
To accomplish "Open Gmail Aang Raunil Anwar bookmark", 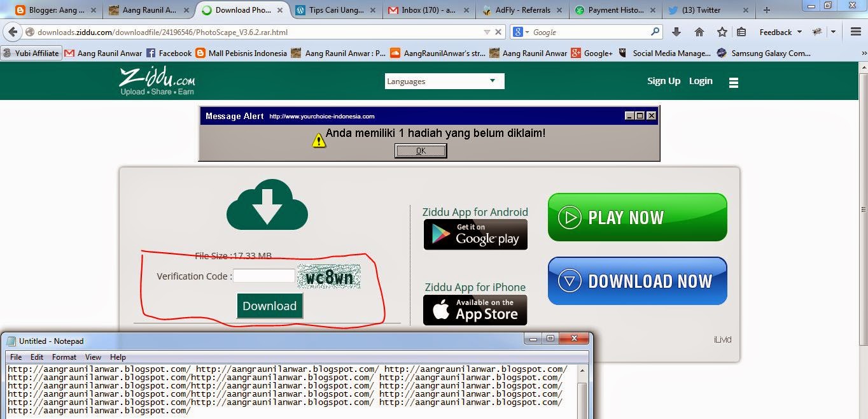I will point(103,53).
